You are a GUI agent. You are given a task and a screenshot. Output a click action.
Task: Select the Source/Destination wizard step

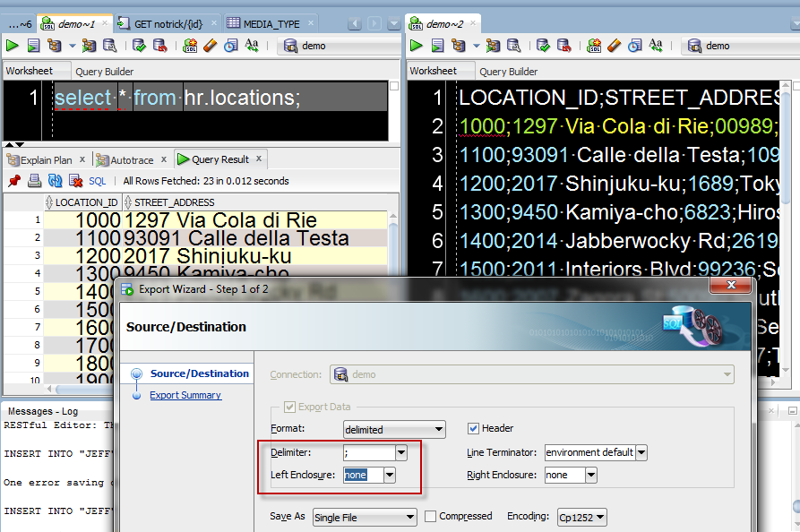click(x=200, y=373)
